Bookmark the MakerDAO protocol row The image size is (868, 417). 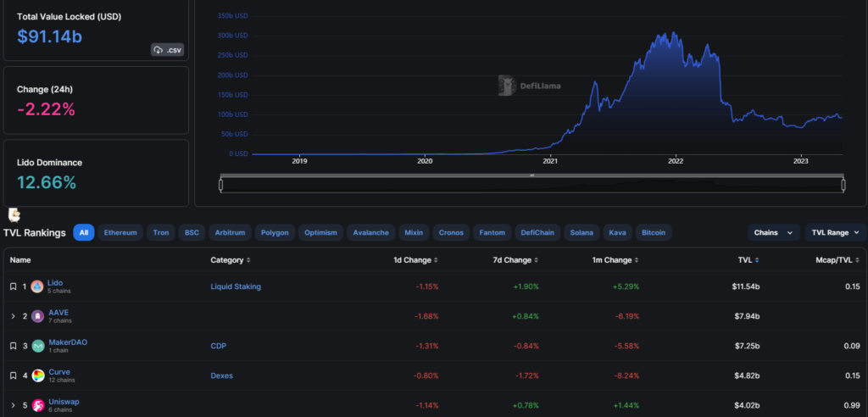[14, 346]
